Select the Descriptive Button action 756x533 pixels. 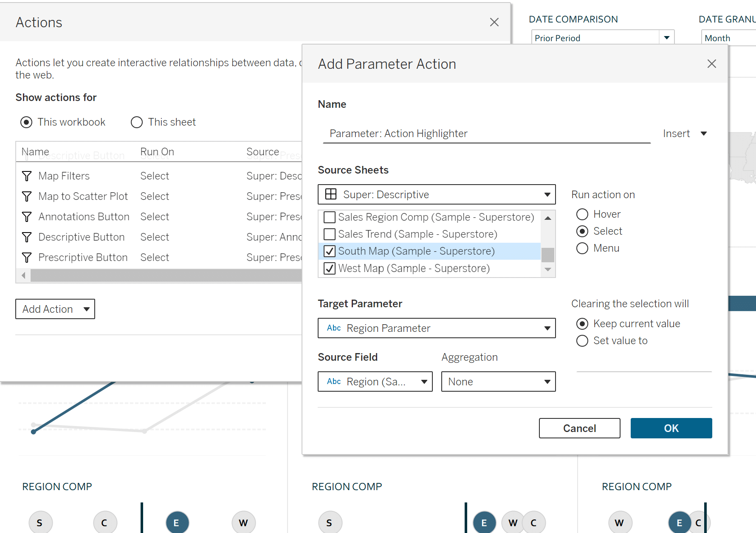159,237
